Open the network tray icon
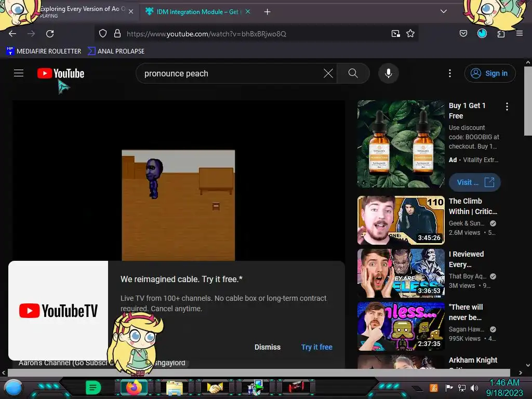The image size is (532, 399). click(x=461, y=388)
